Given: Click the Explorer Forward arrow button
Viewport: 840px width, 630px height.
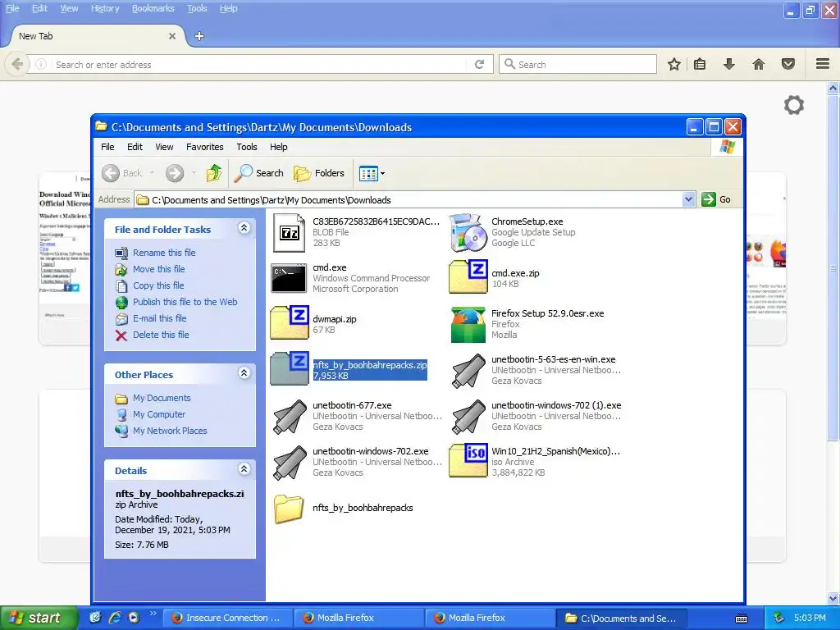Looking at the screenshot, I should (175, 173).
